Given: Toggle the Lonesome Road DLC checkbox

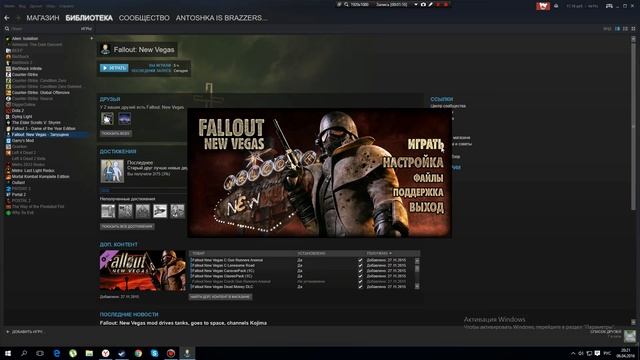Looking at the screenshot, I should click(x=360, y=265).
